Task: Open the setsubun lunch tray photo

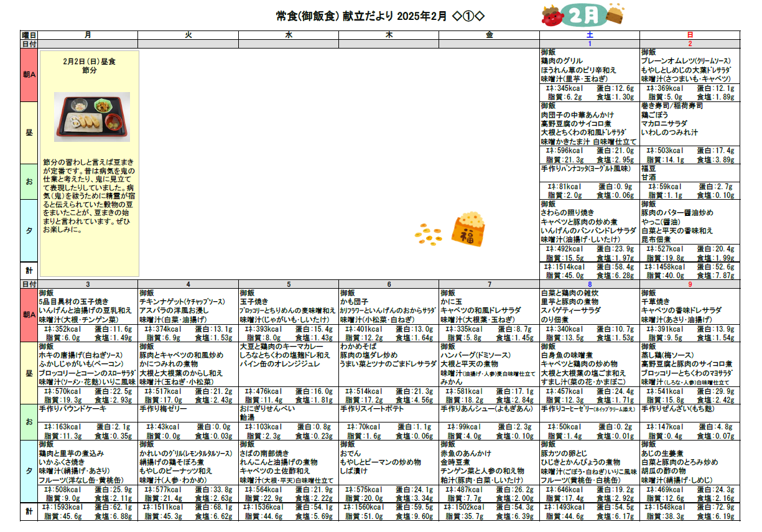Action: tap(89, 118)
